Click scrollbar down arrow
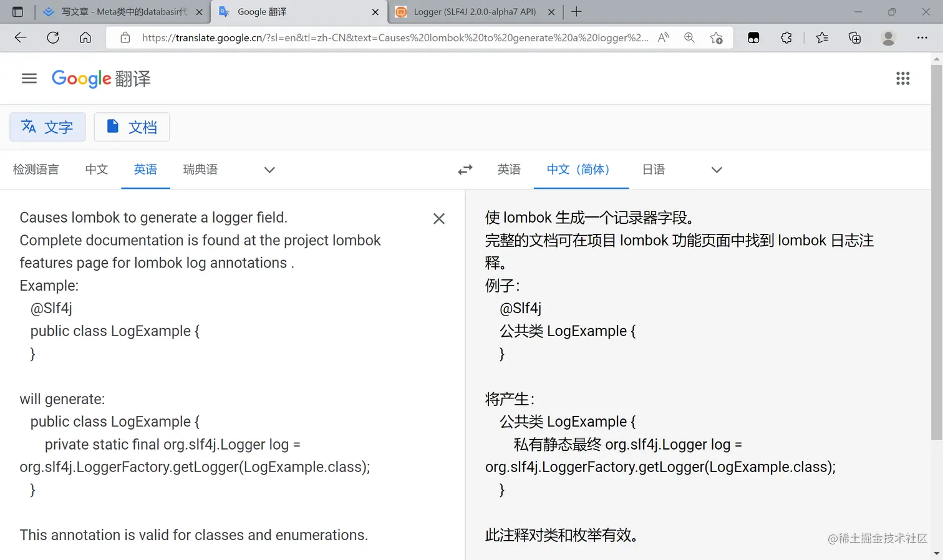The width and height of the screenshot is (943, 560). (x=936, y=553)
